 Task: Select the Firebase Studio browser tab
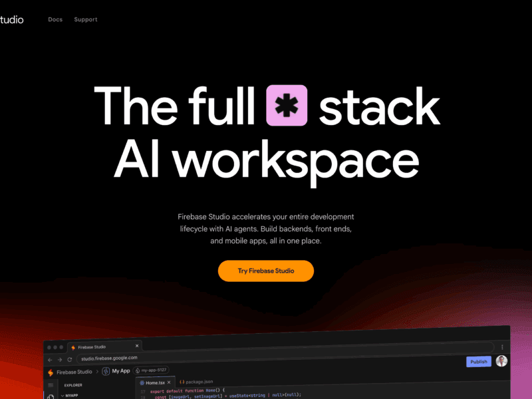[x=104, y=346]
